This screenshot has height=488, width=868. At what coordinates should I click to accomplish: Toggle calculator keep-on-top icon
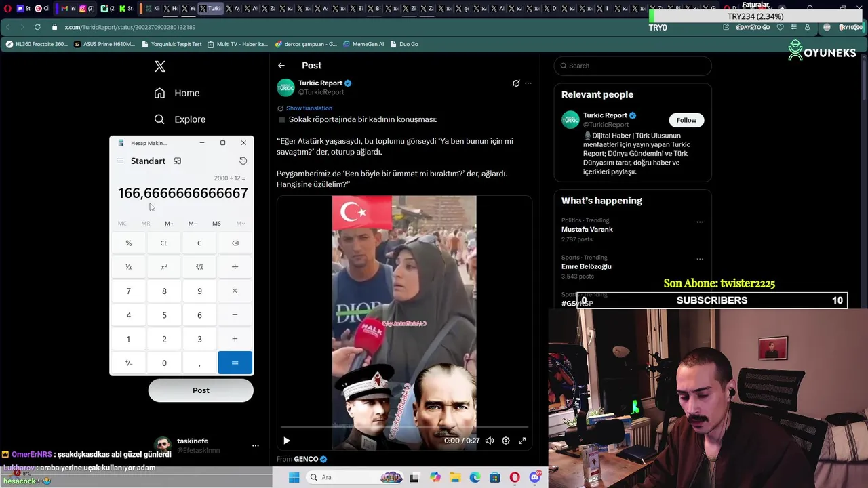click(x=178, y=161)
